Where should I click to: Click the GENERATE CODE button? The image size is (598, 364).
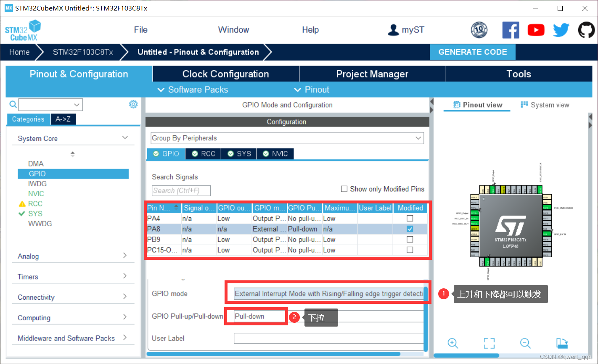473,52
